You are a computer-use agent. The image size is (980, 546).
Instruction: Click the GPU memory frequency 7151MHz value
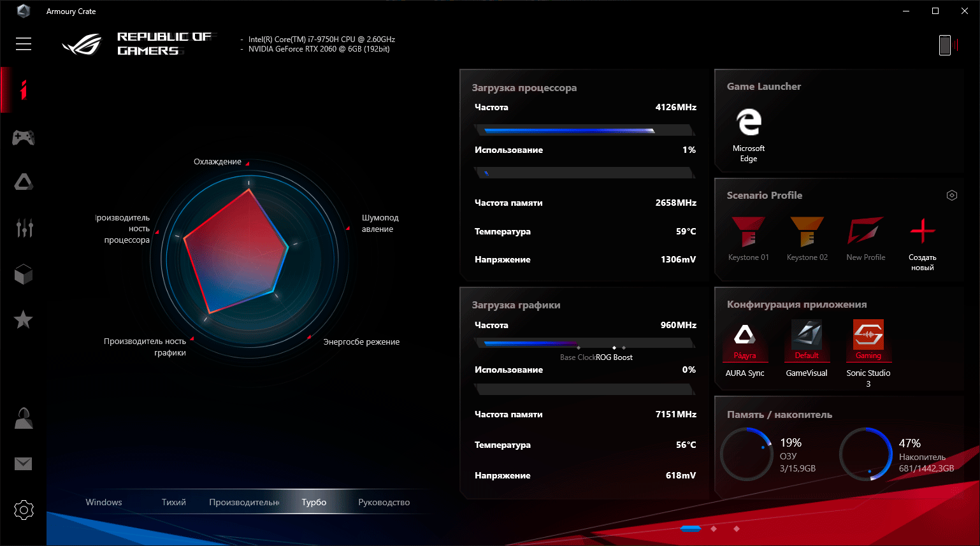676,414
